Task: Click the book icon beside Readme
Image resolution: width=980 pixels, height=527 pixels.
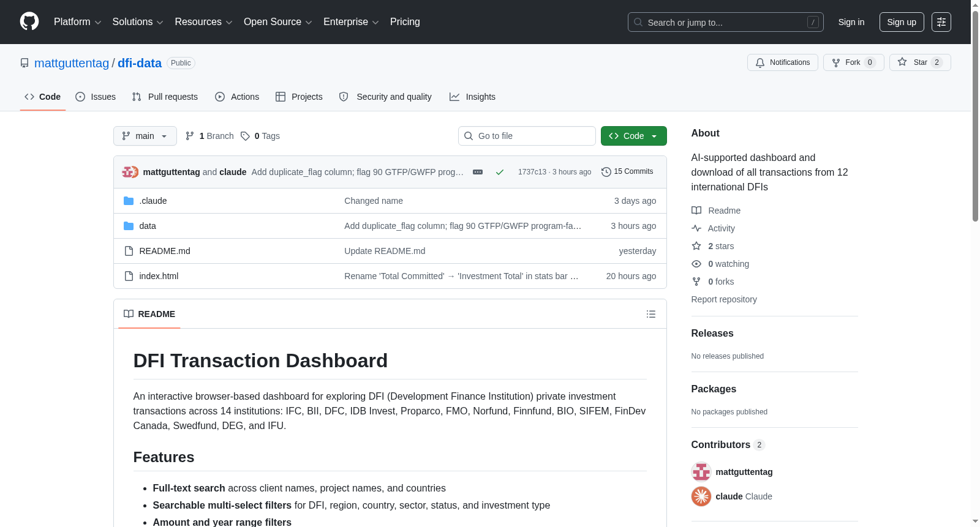Action: (696, 211)
